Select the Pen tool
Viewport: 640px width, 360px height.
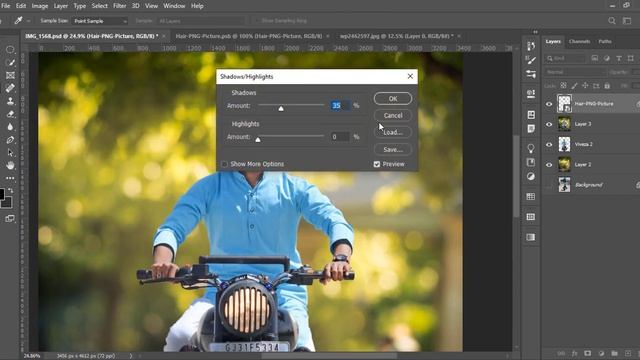(x=10, y=140)
